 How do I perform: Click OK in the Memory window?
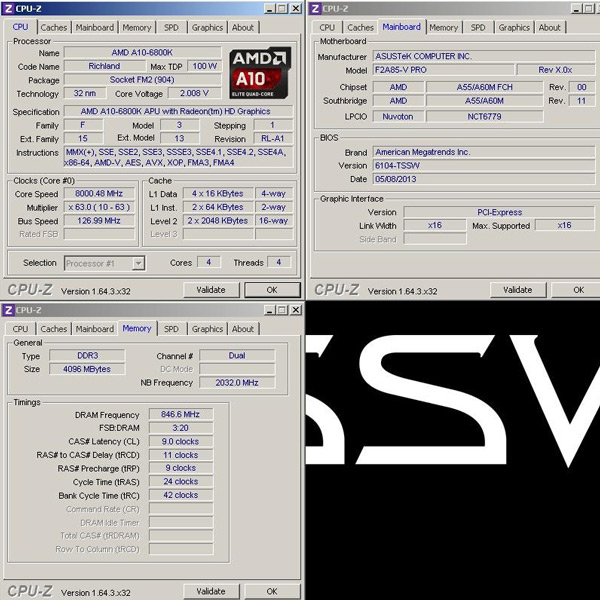click(x=272, y=592)
